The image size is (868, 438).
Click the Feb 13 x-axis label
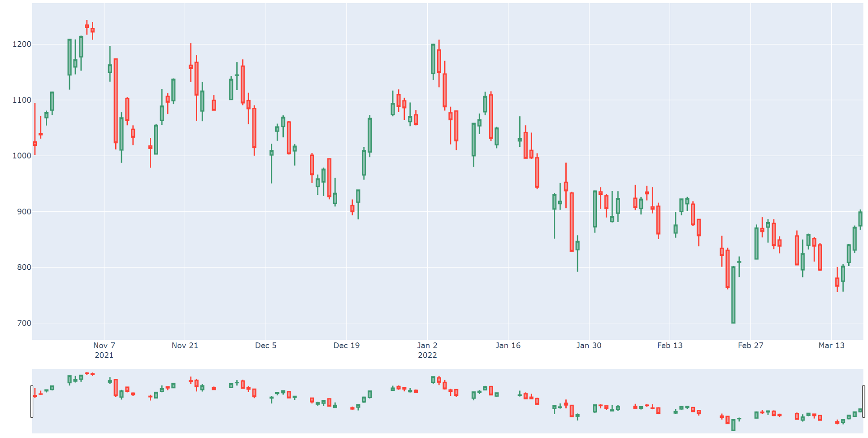(670, 346)
